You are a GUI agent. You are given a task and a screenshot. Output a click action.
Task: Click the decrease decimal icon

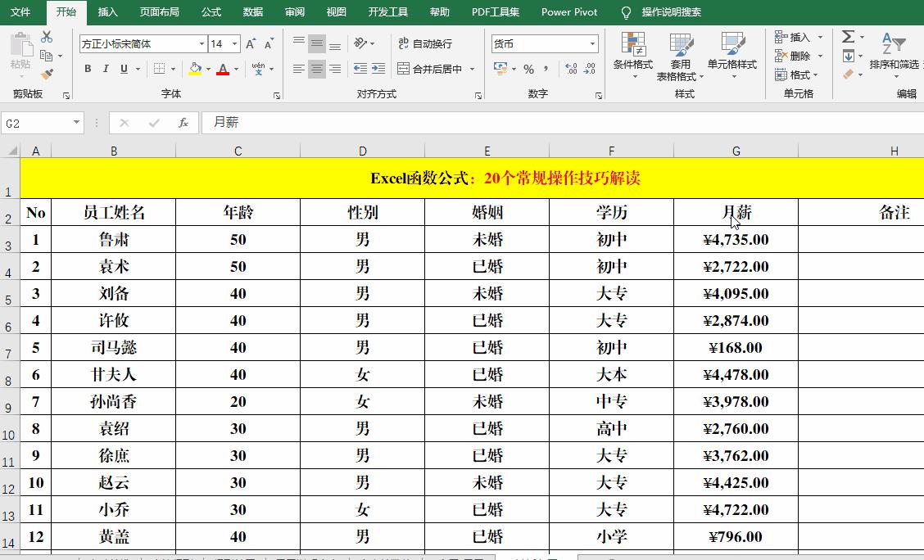[589, 69]
